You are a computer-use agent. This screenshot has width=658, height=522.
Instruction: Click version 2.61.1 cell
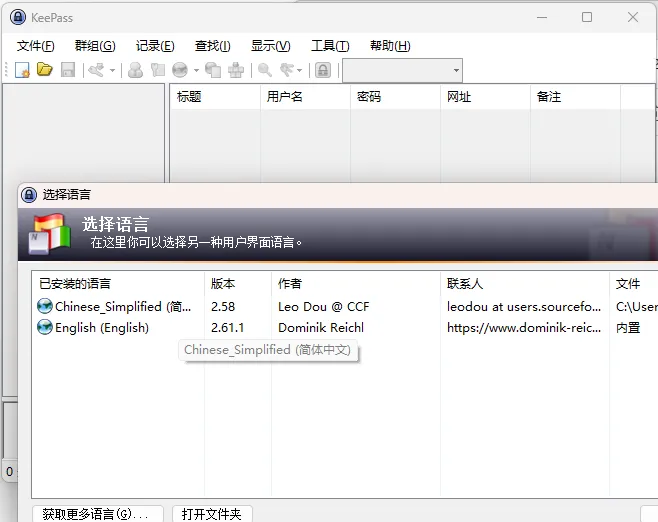227,328
